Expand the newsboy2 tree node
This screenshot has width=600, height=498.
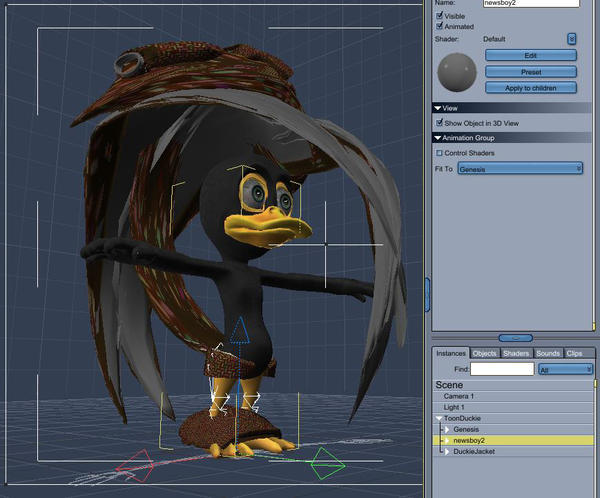tap(447, 441)
